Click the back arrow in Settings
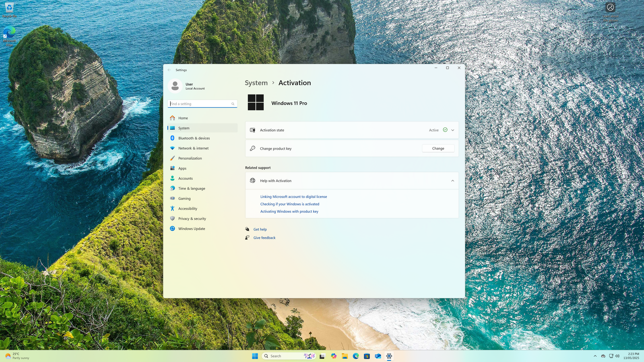Viewport: 644px width, 362px height. click(x=169, y=70)
